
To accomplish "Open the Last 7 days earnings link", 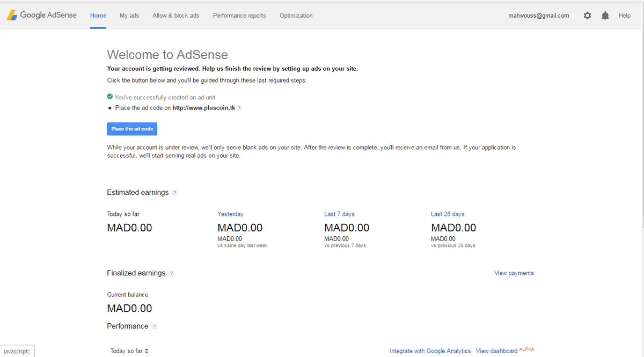I will [339, 214].
